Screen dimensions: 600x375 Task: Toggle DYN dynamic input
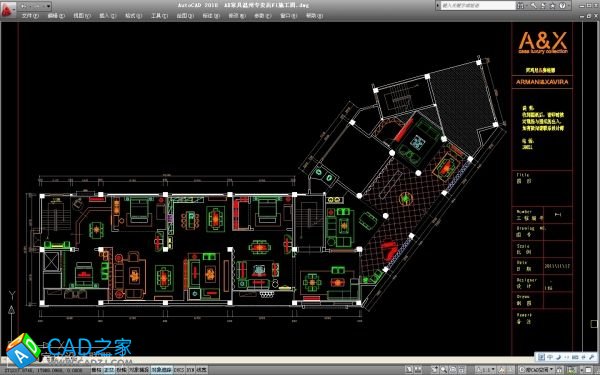pyautogui.click(x=191, y=370)
